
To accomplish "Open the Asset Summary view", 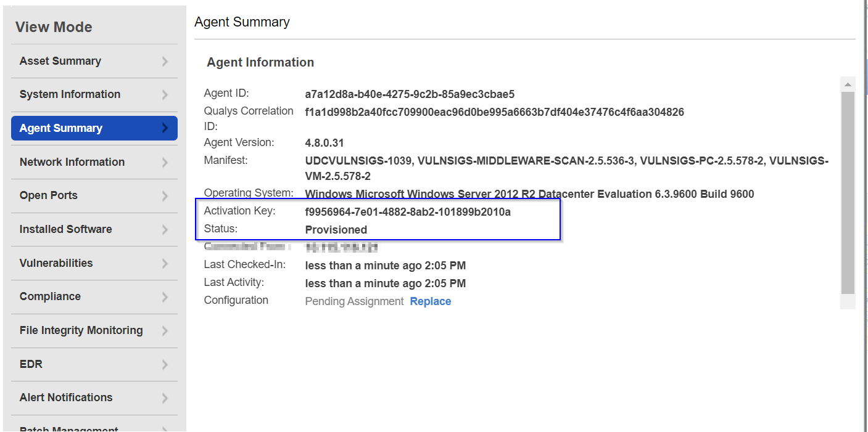I will click(x=60, y=61).
